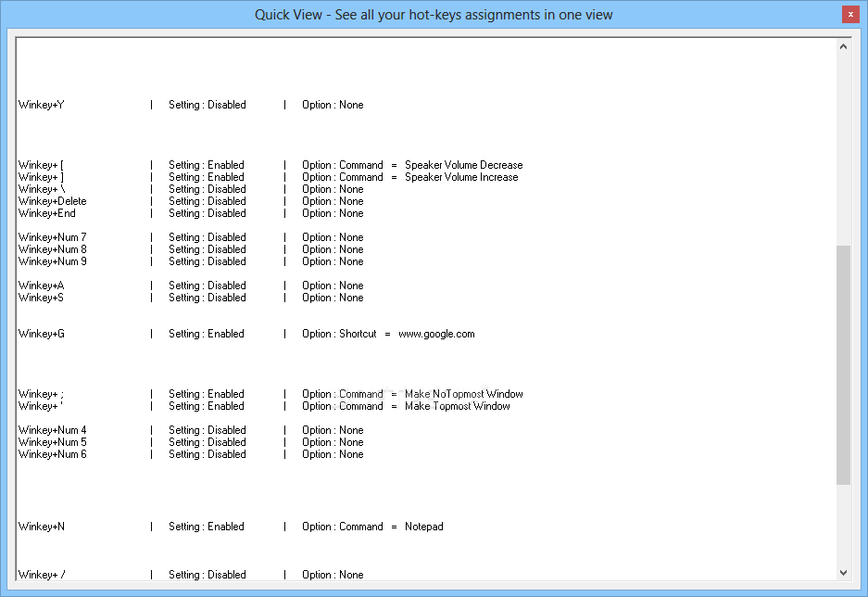
Task: Click the Winkey+ / hotkey entry
Action: 42,575
